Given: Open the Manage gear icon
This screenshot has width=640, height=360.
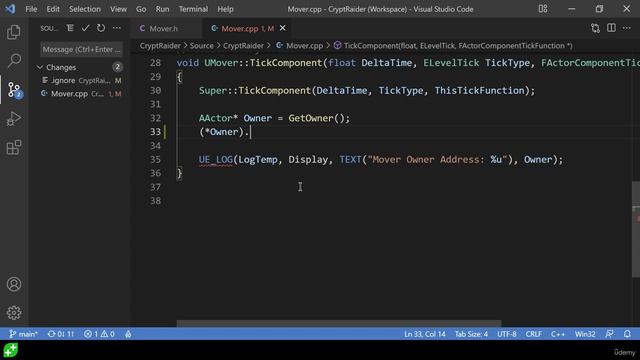Looking at the screenshot, I should pyautogui.click(x=14, y=313).
